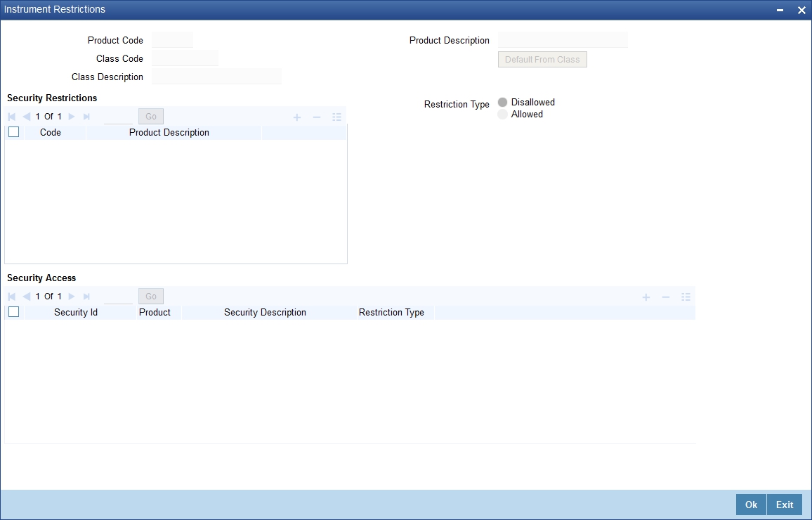
Task: Click the Exit button
Action: 785,505
